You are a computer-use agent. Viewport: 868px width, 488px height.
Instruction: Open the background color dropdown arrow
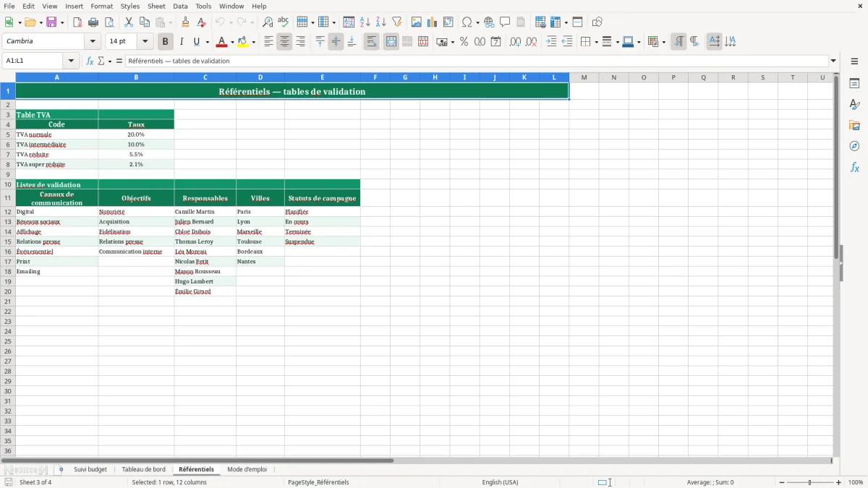253,42
